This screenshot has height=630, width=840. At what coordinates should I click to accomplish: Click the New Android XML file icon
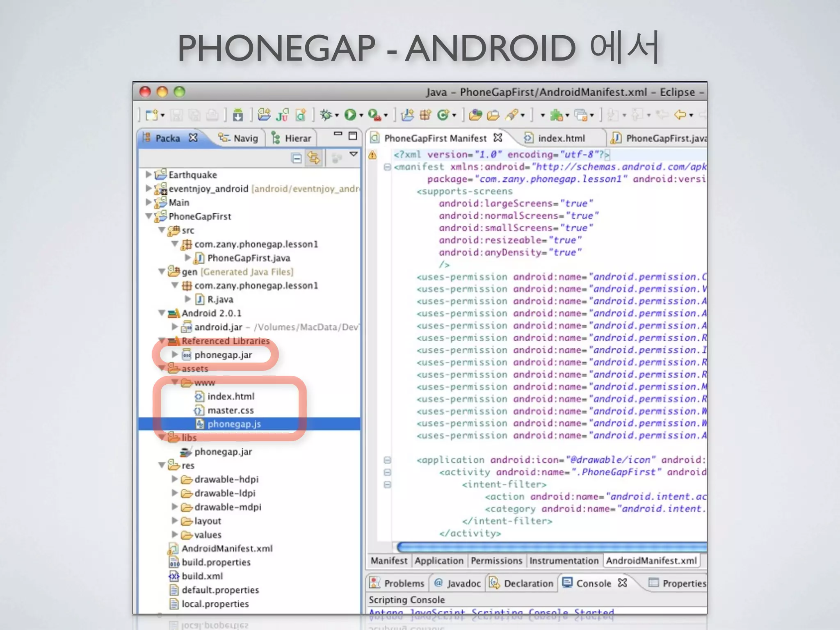pyautogui.click(x=301, y=115)
